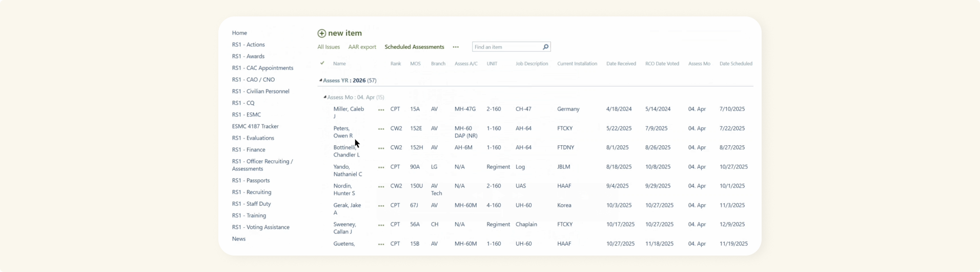This screenshot has width=980, height=272.
Task: Click the name Peters, Owen R
Action: (343, 132)
